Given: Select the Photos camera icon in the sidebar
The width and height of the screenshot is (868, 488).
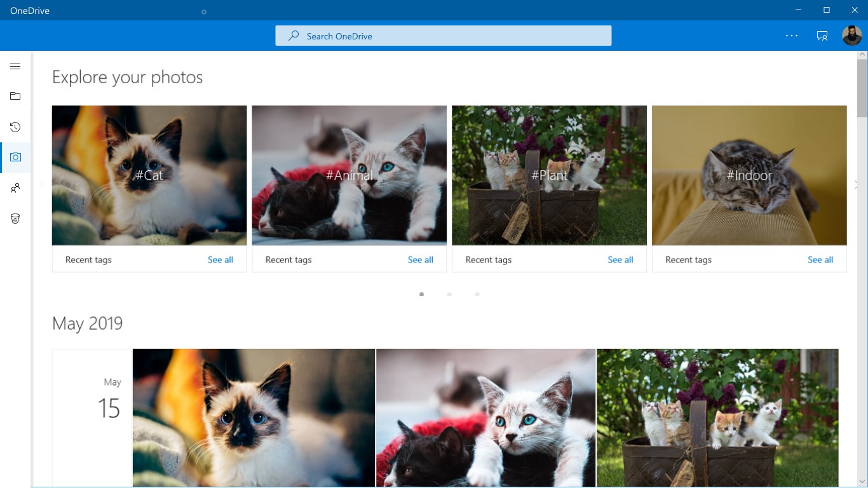Looking at the screenshot, I should 15,157.
